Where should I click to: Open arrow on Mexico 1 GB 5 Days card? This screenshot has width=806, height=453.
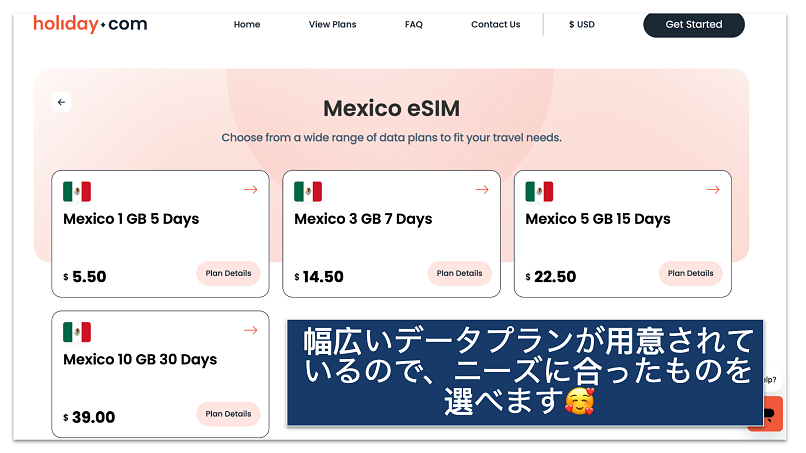point(250,190)
